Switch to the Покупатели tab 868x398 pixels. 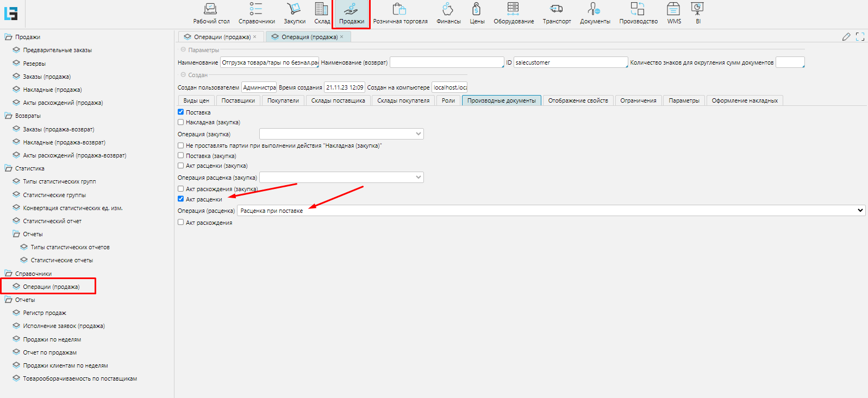coord(283,100)
